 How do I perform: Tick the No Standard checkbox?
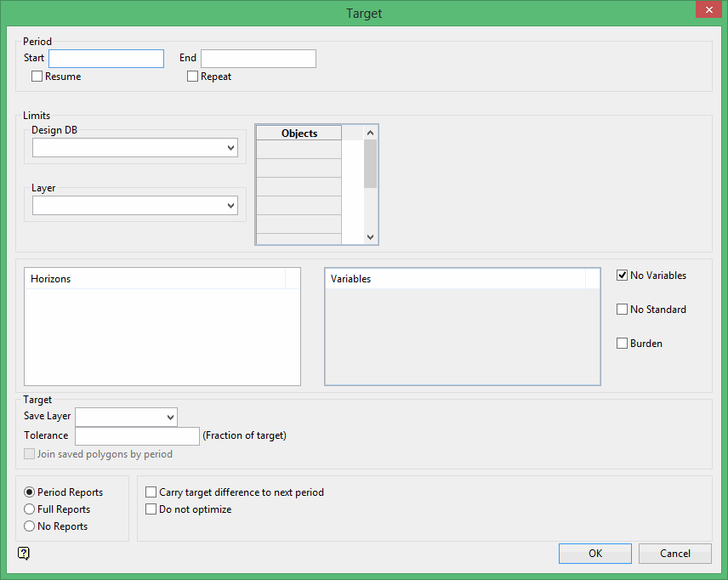tap(623, 310)
